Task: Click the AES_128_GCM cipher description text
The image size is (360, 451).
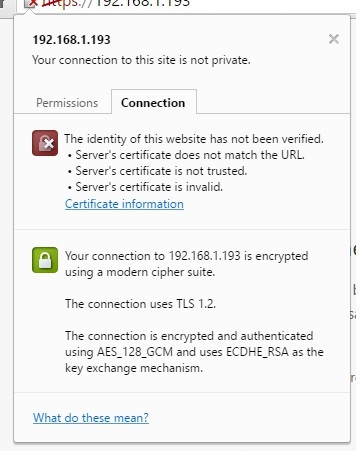Action: pos(194,352)
